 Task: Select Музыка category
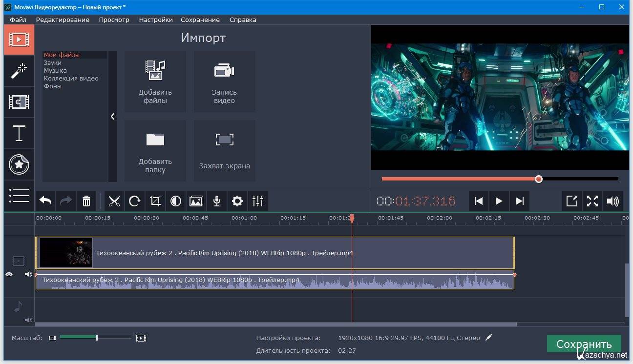55,71
